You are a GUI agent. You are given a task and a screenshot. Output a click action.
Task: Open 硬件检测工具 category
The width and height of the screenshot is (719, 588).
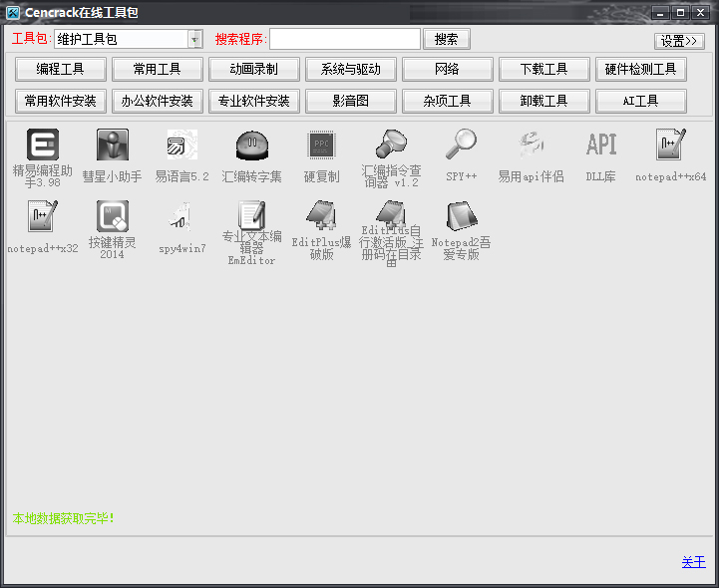coord(641,69)
